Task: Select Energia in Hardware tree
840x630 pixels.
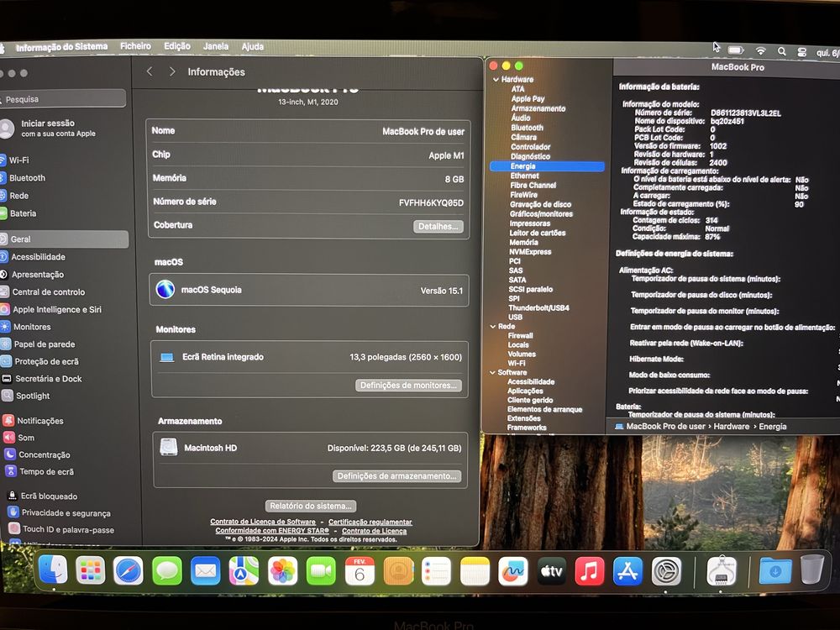Action: pyautogui.click(x=547, y=166)
